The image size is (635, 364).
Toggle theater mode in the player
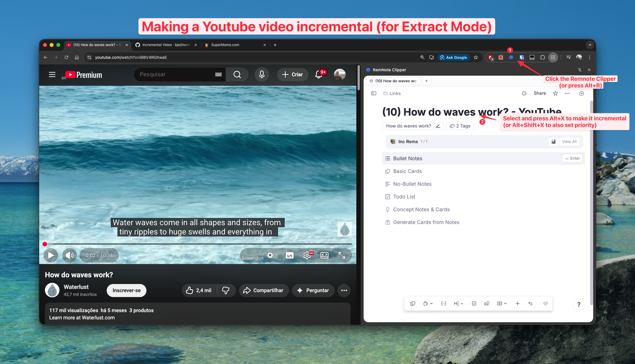(324, 255)
